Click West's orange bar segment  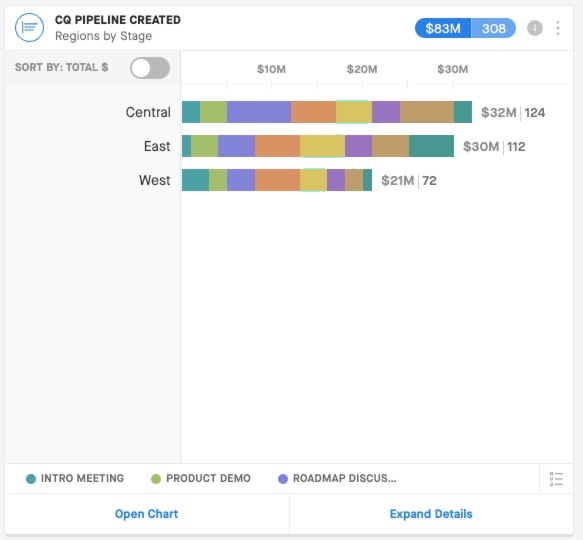click(277, 180)
